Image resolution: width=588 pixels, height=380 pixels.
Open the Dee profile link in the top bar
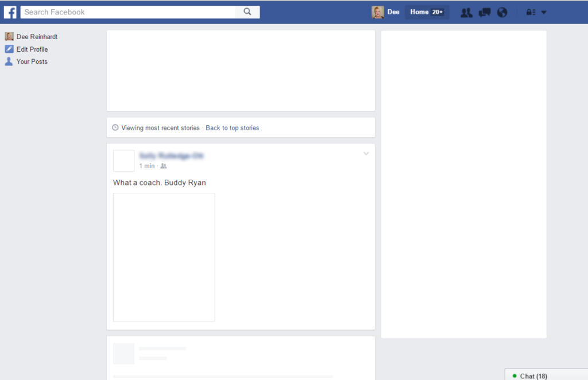[393, 12]
